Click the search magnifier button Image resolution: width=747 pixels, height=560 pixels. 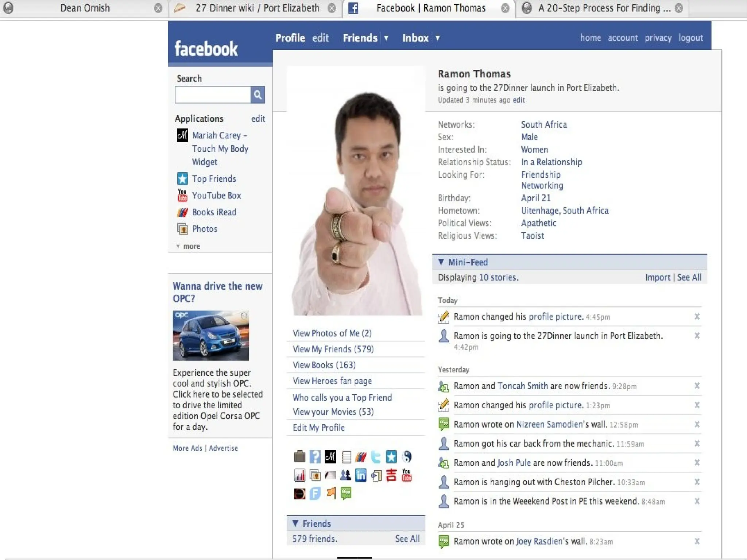pyautogui.click(x=258, y=95)
